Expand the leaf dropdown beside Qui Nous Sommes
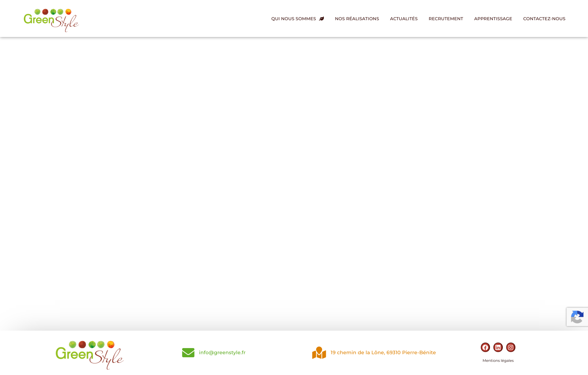588x375 pixels. (322, 19)
